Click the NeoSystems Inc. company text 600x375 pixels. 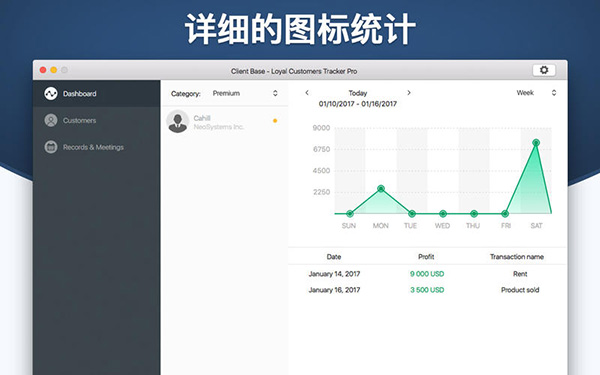pyautogui.click(x=219, y=127)
